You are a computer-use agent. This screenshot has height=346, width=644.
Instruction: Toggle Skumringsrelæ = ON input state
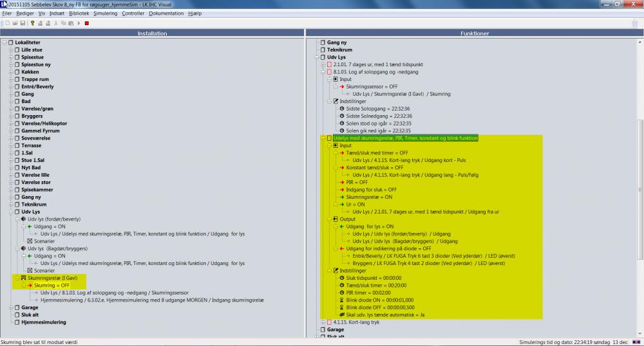click(369, 197)
